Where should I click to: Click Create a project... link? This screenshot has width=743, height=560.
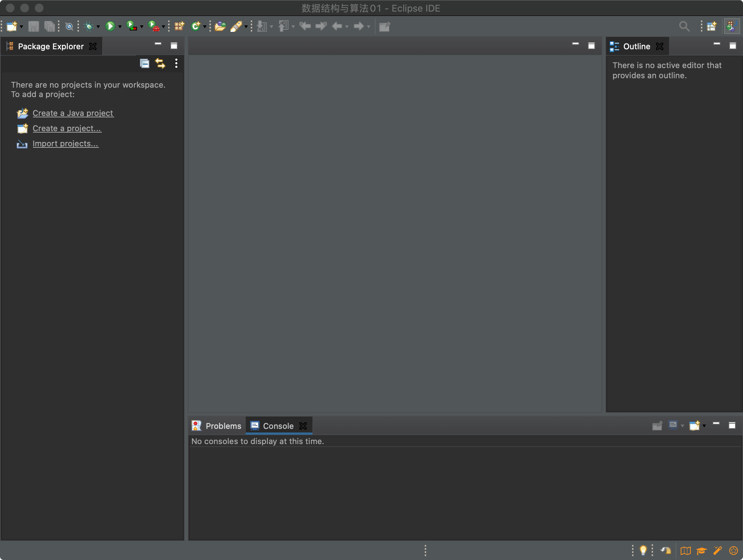click(67, 129)
